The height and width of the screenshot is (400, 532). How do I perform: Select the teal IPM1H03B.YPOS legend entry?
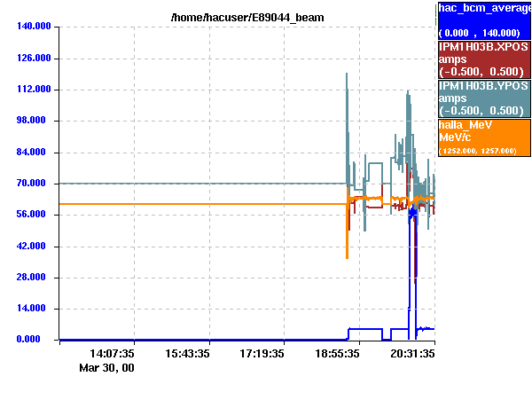(x=483, y=98)
